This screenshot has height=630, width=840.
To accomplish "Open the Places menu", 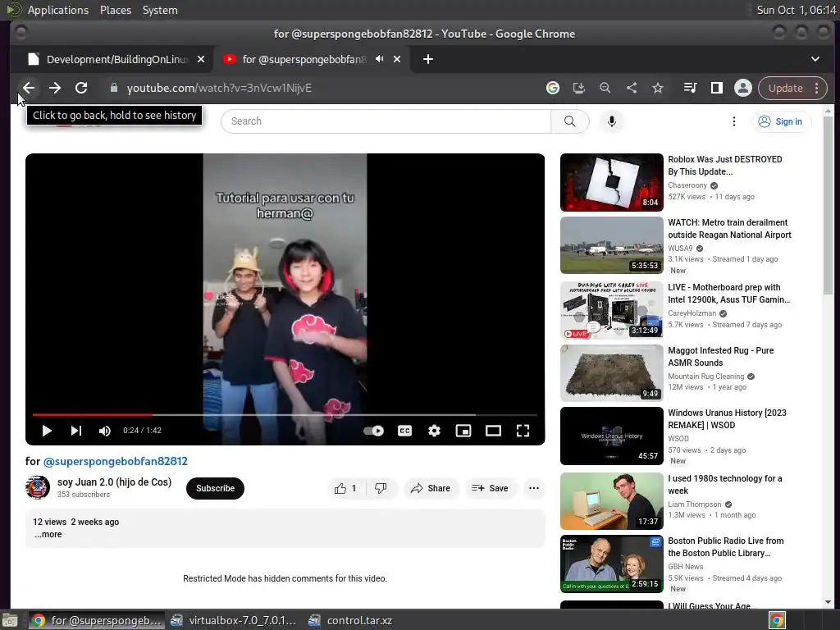I will [116, 10].
